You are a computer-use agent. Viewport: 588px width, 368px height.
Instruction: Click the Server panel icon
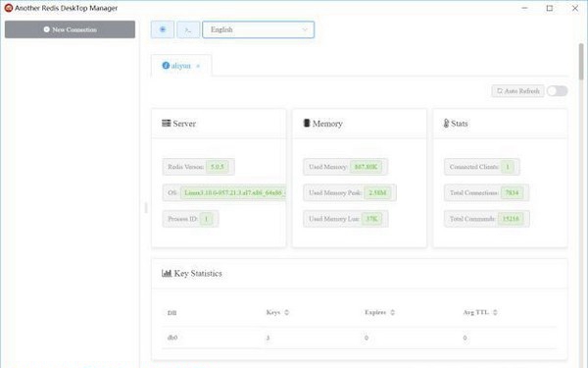(167, 124)
